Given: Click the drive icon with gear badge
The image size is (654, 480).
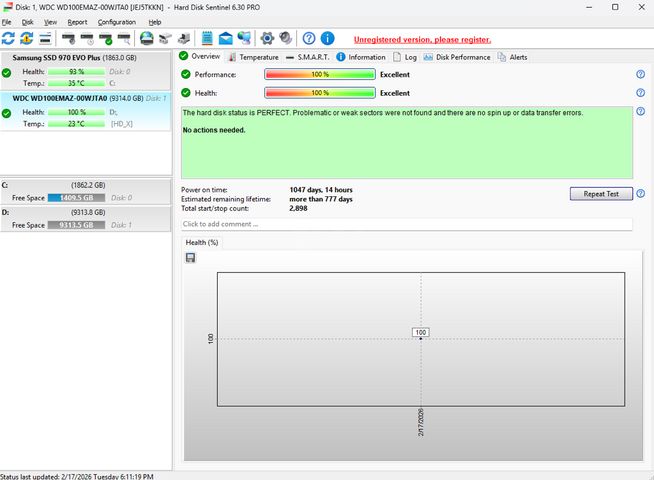Looking at the screenshot, I should pyautogui.click(x=68, y=39).
